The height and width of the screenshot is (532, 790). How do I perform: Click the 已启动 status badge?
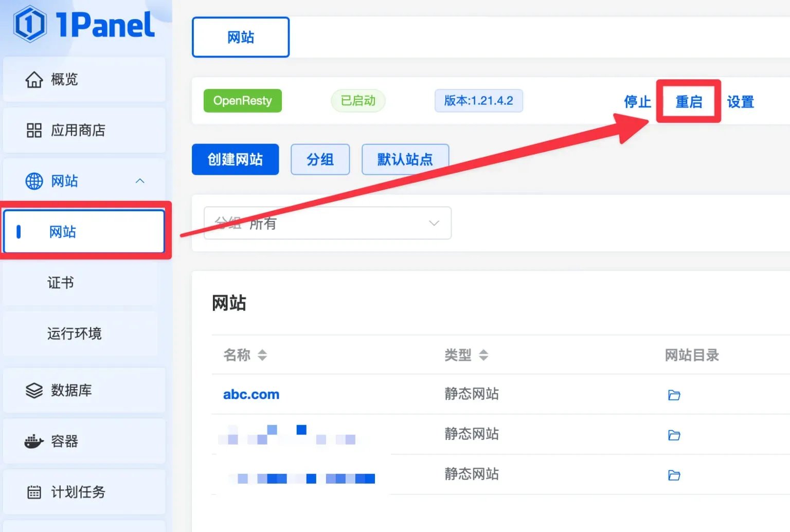pyautogui.click(x=358, y=100)
